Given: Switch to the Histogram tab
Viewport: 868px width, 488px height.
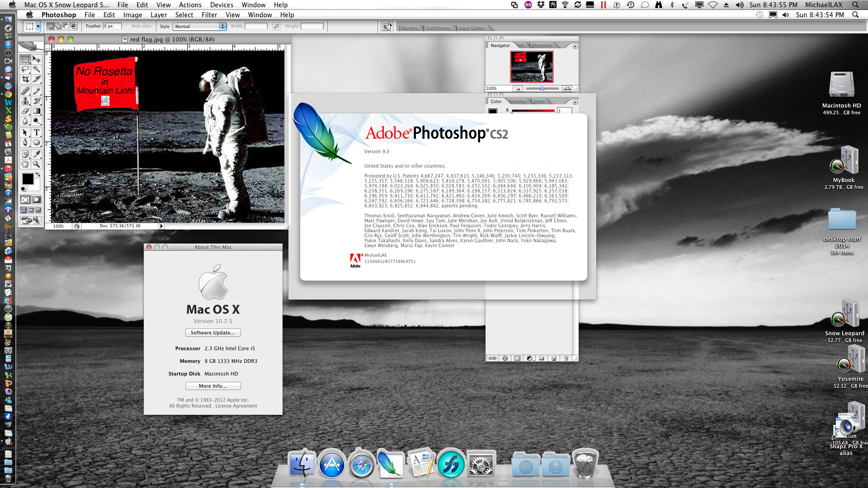Looking at the screenshot, I should tap(542, 46).
